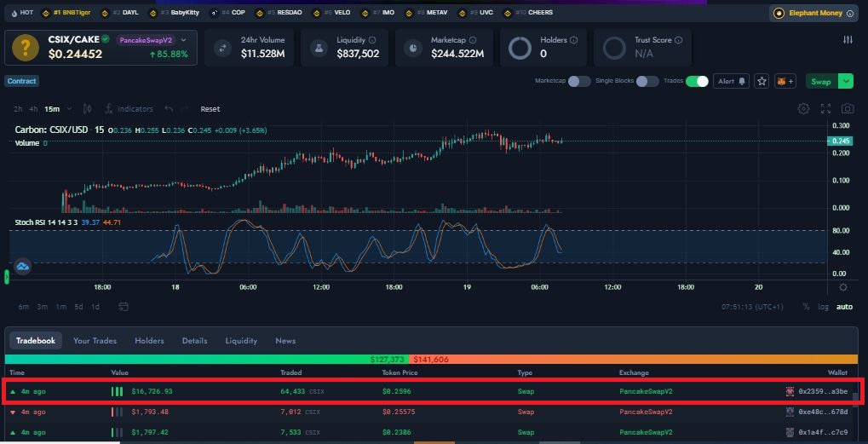Click the 24hr Volume swap icon
Screen dimensions: 868x444
tap(222, 49)
